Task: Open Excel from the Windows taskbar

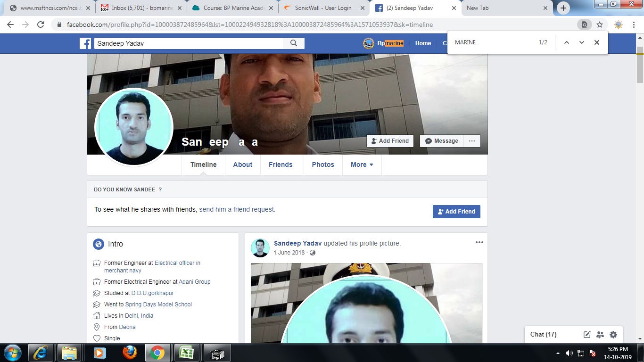Action: click(x=187, y=353)
